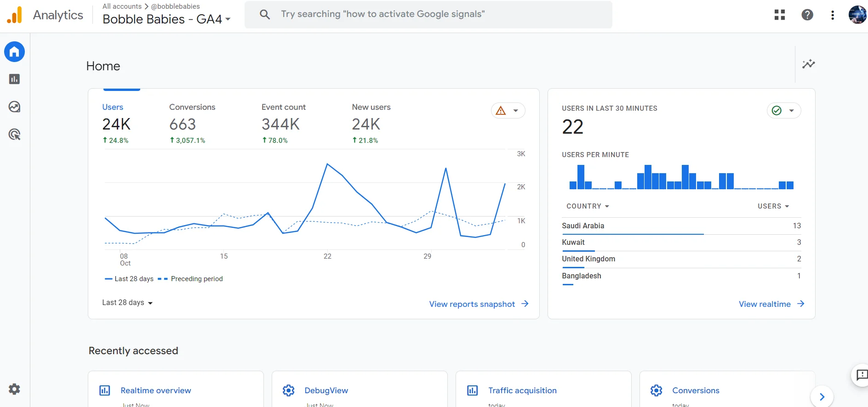Viewport: 868px width, 407px height.
Task: Select the Users metric tab
Action: coord(116,124)
